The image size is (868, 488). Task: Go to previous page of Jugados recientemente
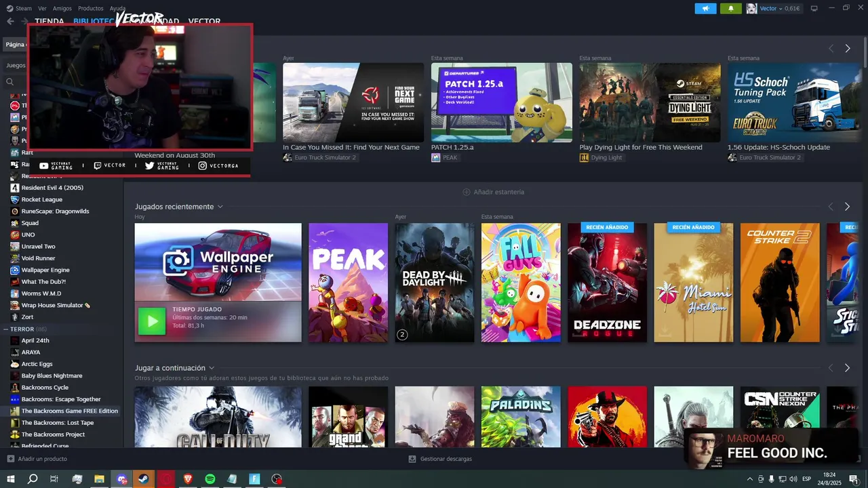831,207
